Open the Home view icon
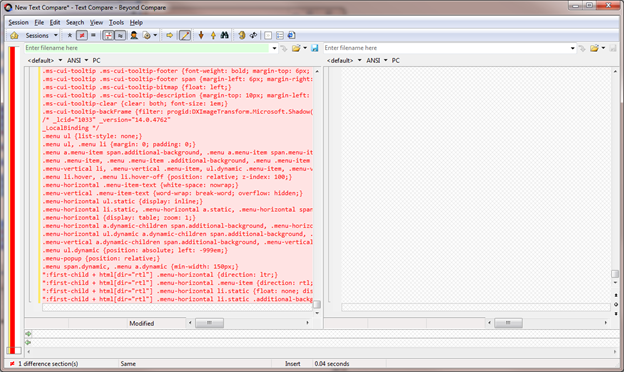Viewport: 624px width, 372px height. 14,35
